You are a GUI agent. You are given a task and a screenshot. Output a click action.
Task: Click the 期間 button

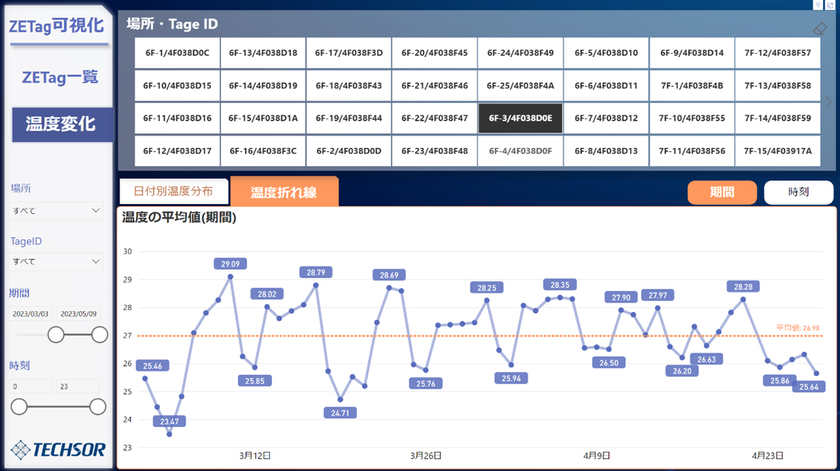click(722, 192)
